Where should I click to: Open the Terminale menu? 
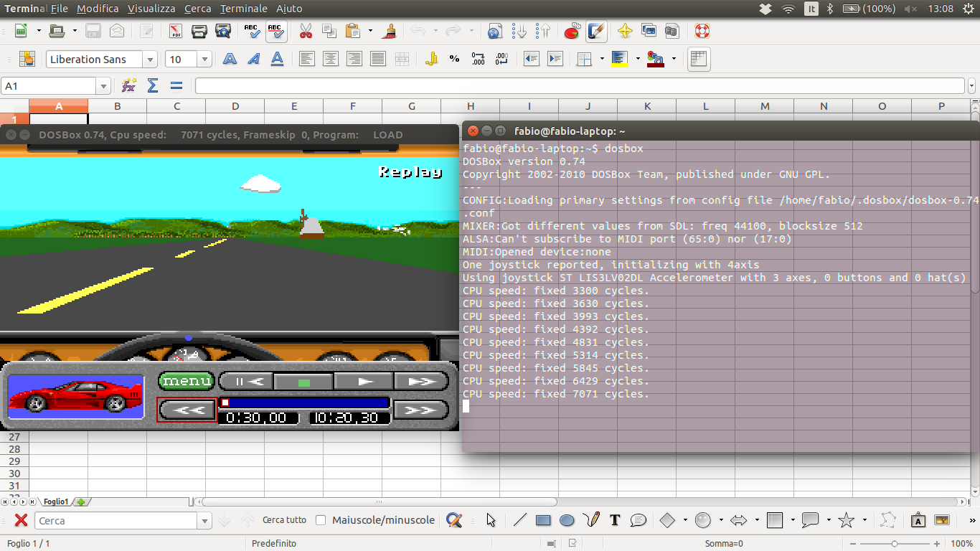(244, 9)
